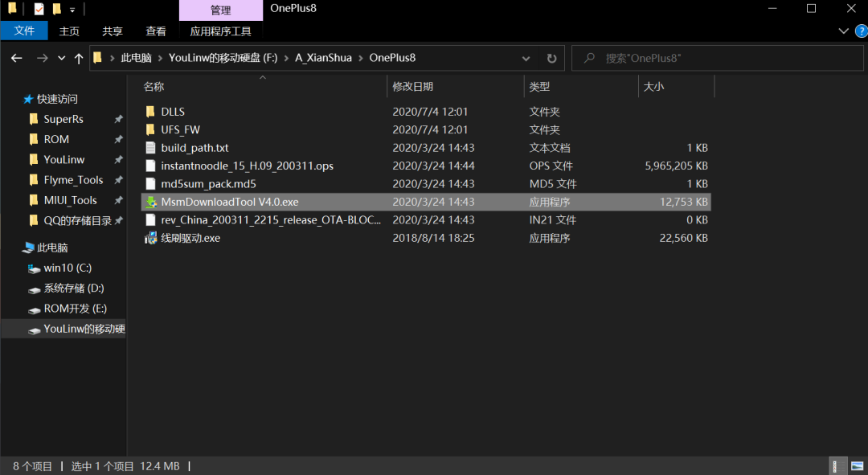Open the DLLS folder icon
Viewport: 868px width, 475px height.
pyautogui.click(x=150, y=112)
